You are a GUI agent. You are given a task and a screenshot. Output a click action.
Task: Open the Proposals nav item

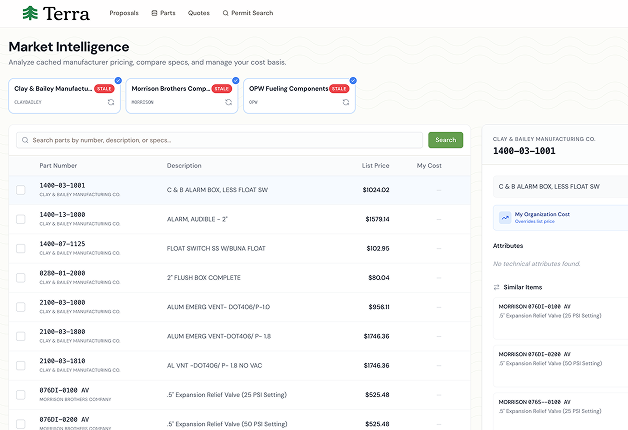124,13
